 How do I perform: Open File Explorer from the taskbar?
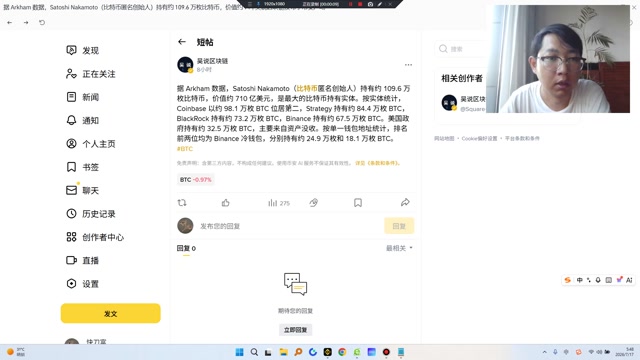coord(283,352)
